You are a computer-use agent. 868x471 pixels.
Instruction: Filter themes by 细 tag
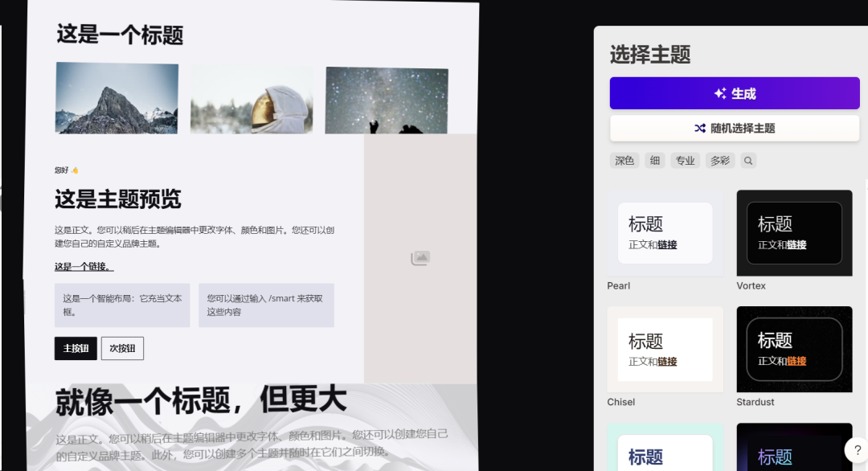point(655,161)
